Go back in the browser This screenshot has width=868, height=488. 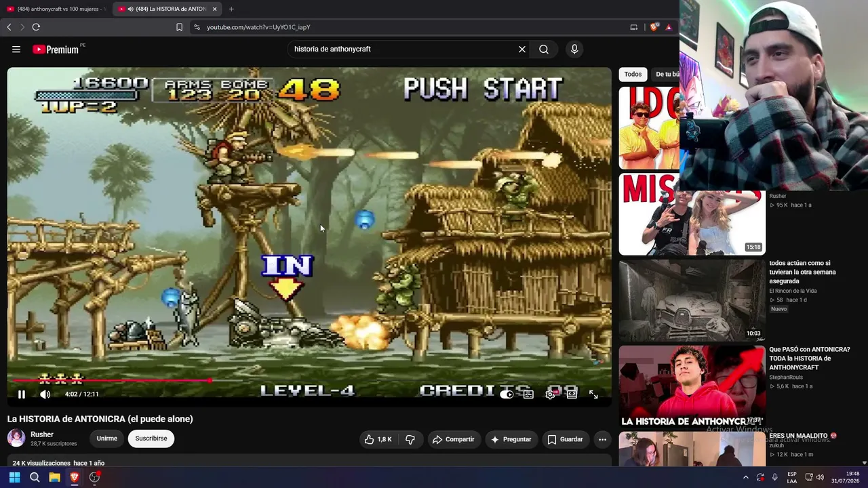click(9, 27)
